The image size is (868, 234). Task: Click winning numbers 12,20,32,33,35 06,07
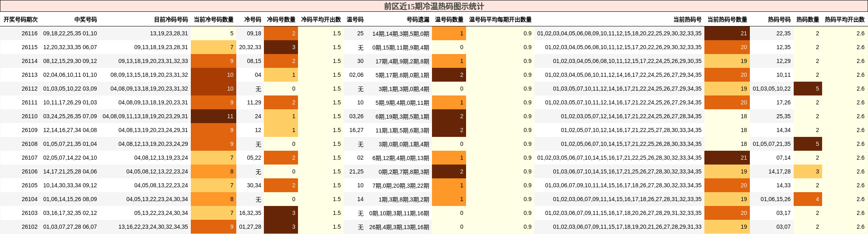pyautogui.click(x=70, y=47)
